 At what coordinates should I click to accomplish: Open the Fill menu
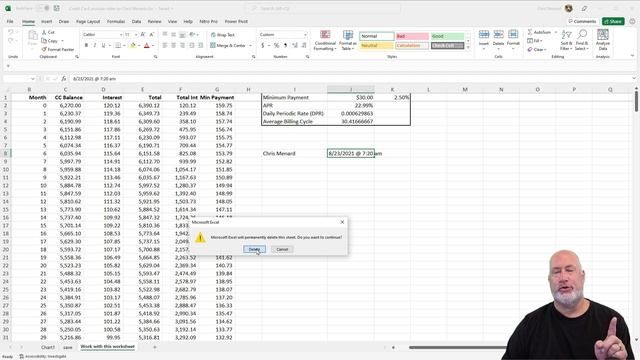coord(535,41)
